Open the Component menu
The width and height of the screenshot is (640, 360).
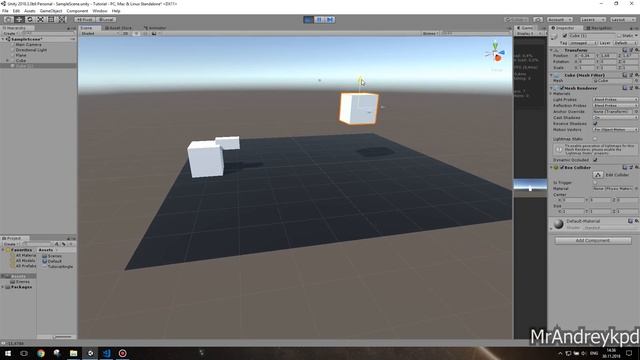(x=77, y=11)
